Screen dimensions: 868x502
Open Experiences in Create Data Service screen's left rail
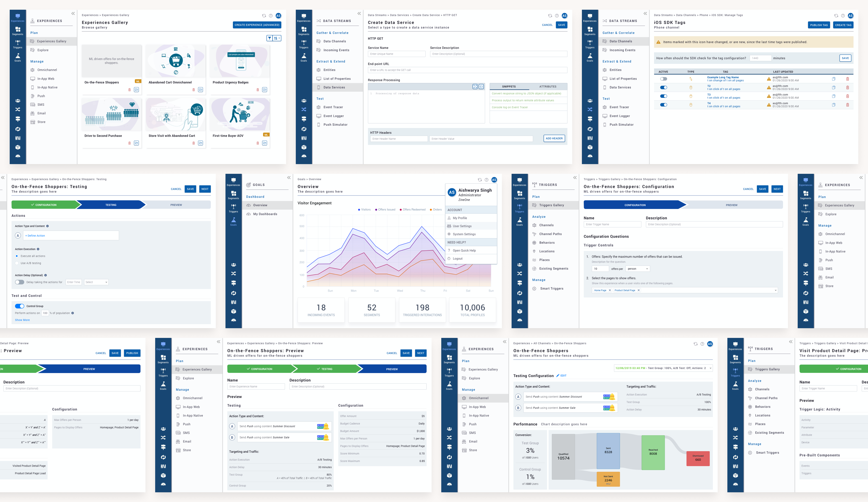(304, 18)
